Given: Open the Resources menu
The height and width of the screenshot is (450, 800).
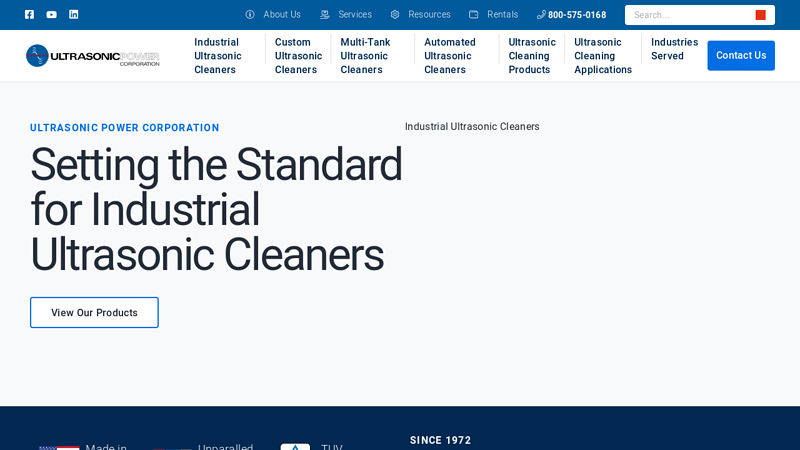Looking at the screenshot, I should [x=429, y=15].
